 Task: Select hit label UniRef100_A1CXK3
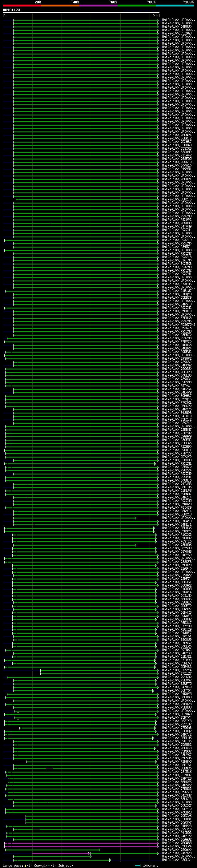click(177, 535)
